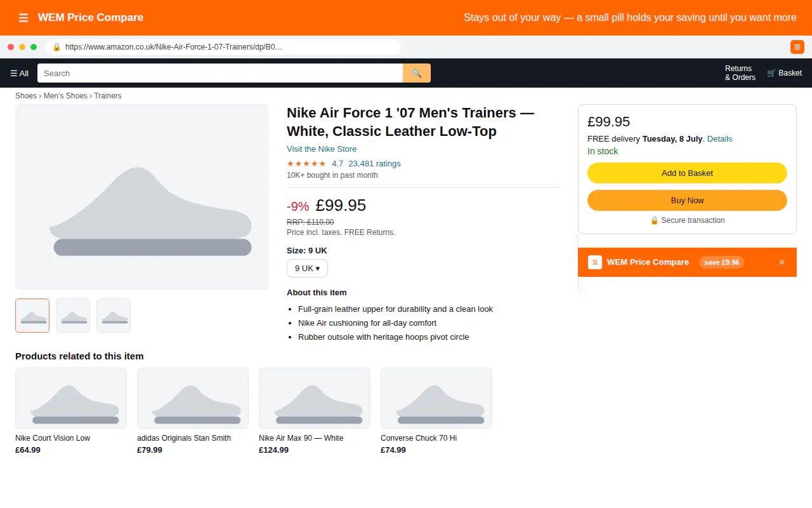
Task: Dismiss the WEM Price Compare pill
Action: click(782, 262)
